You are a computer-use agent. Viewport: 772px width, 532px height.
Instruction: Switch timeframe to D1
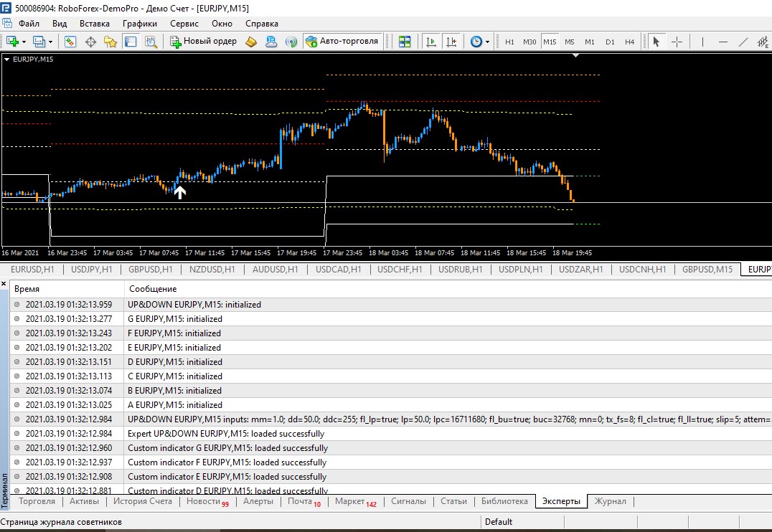tap(610, 42)
